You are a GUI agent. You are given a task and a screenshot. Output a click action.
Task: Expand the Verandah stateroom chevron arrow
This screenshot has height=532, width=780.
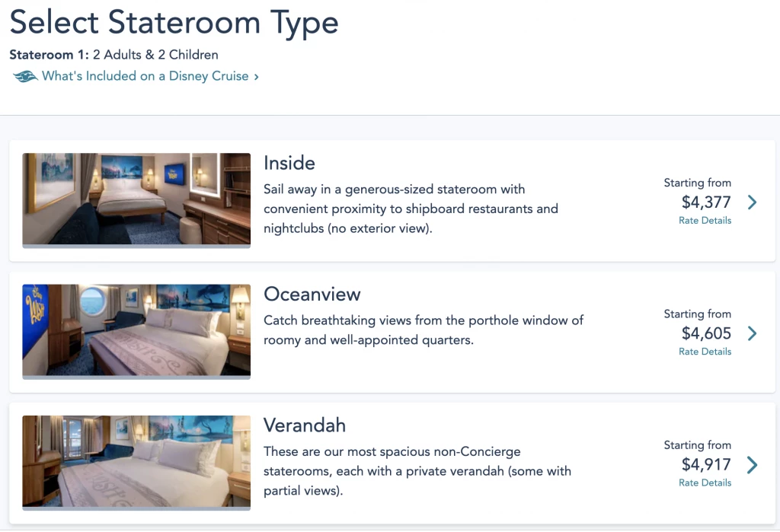pyautogui.click(x=752, y=465)
